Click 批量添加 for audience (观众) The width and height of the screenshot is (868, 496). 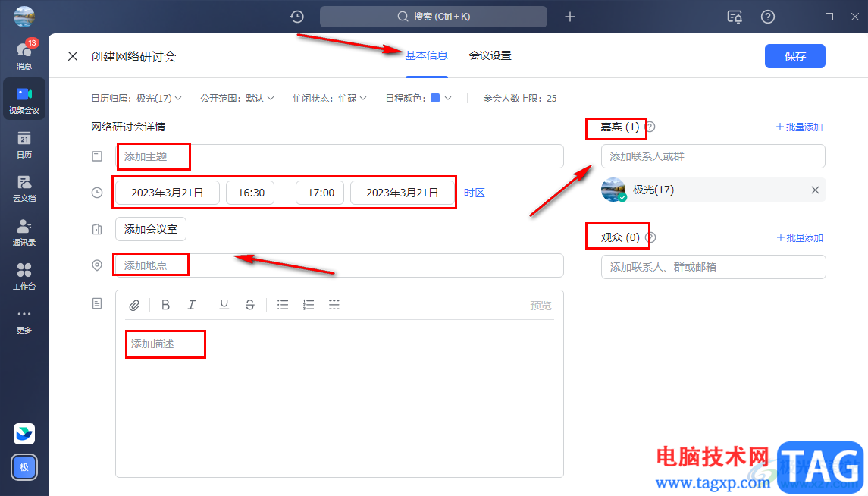pos(800,237)
